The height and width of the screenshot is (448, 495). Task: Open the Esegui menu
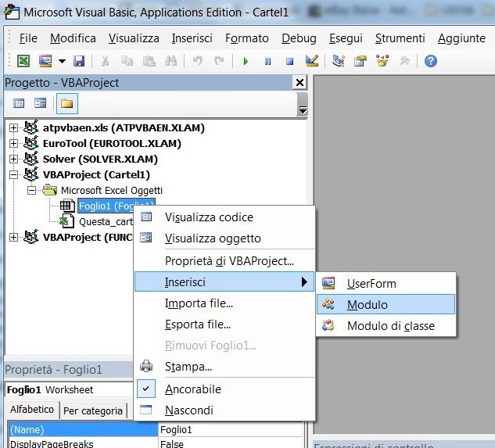tap(346, 38)
